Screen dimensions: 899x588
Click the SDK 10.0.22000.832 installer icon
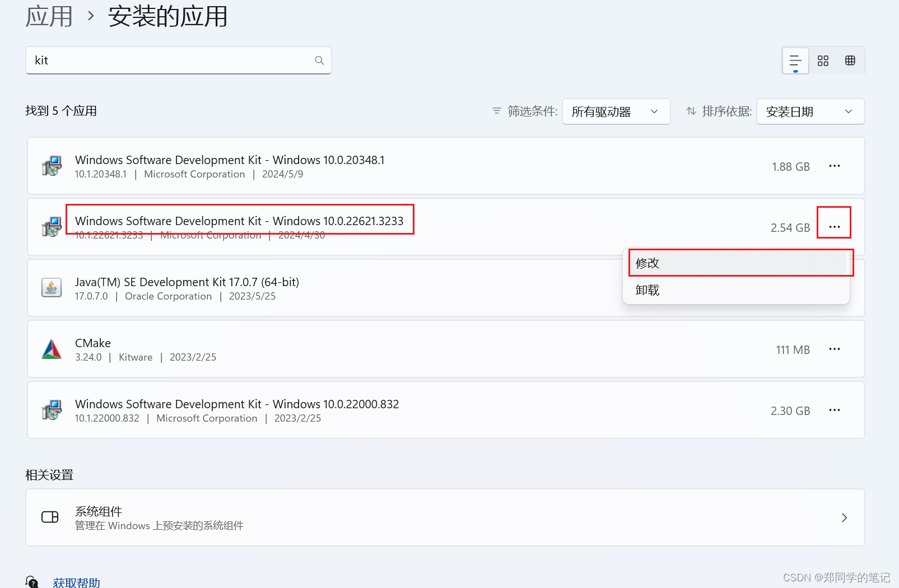tap(52, 410)
